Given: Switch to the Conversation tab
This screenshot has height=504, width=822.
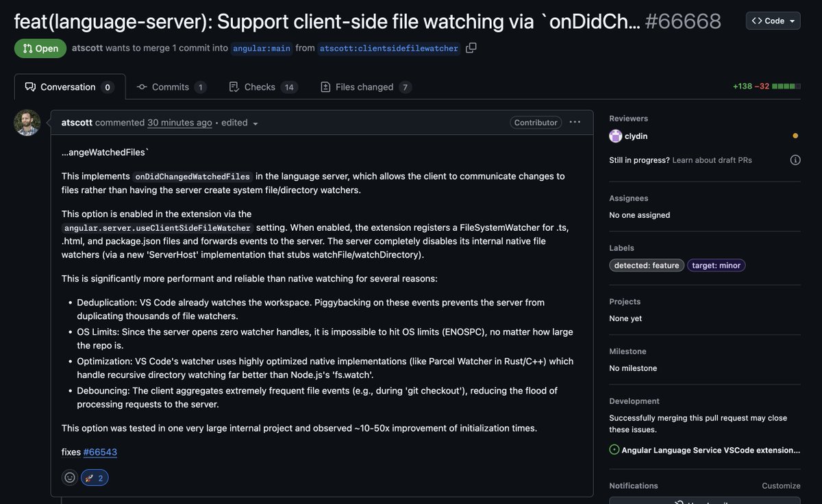Looking at the screenshot, I should point(69,87).
